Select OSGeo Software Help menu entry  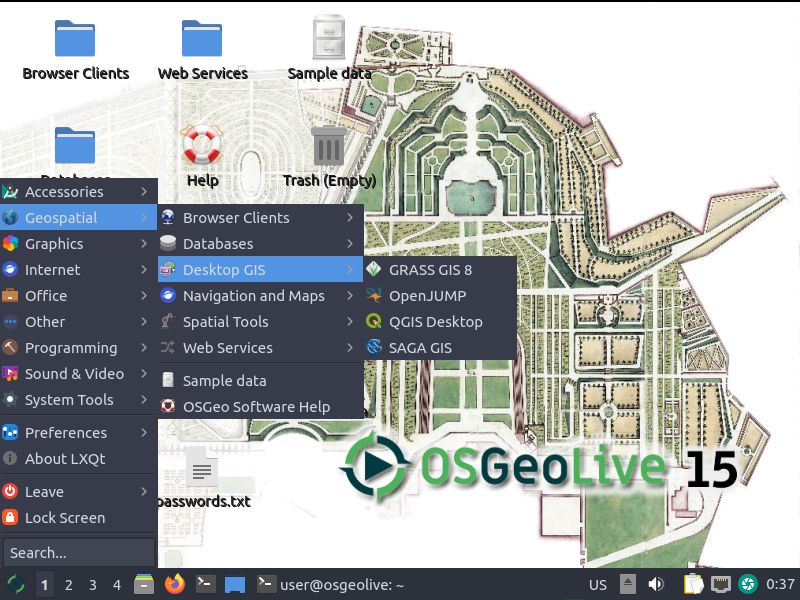256,407
